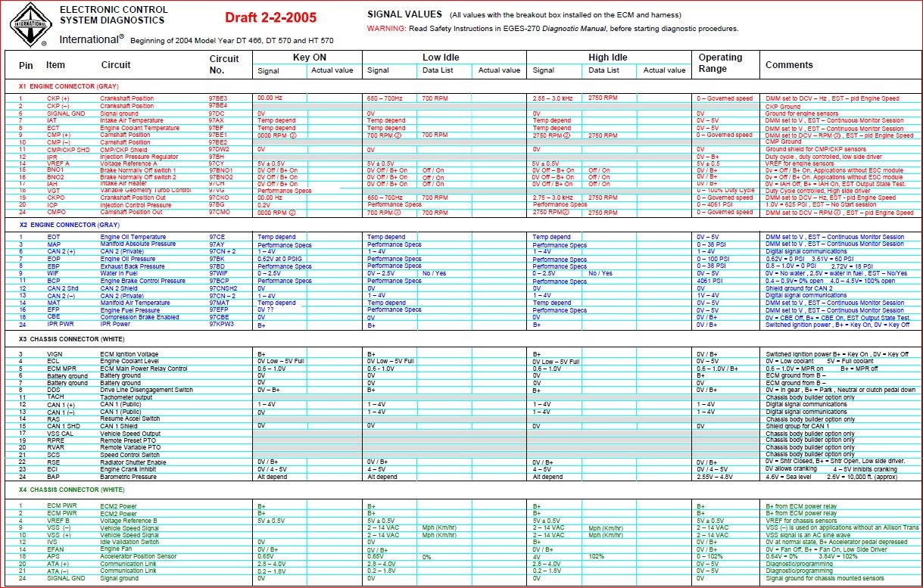
Task: Click the 'Operating Range' column header
Action: tap(720, 63)
